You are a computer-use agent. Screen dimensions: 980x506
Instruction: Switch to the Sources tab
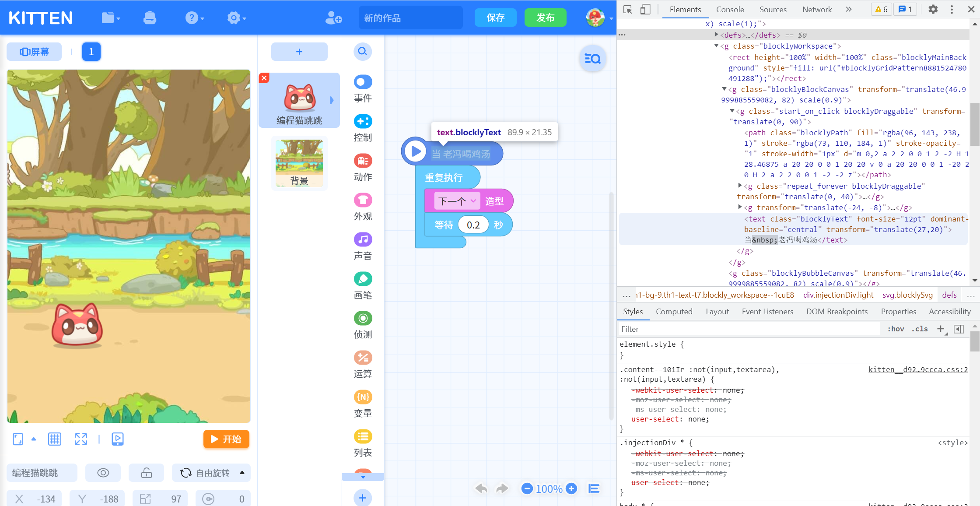(773, 9)
